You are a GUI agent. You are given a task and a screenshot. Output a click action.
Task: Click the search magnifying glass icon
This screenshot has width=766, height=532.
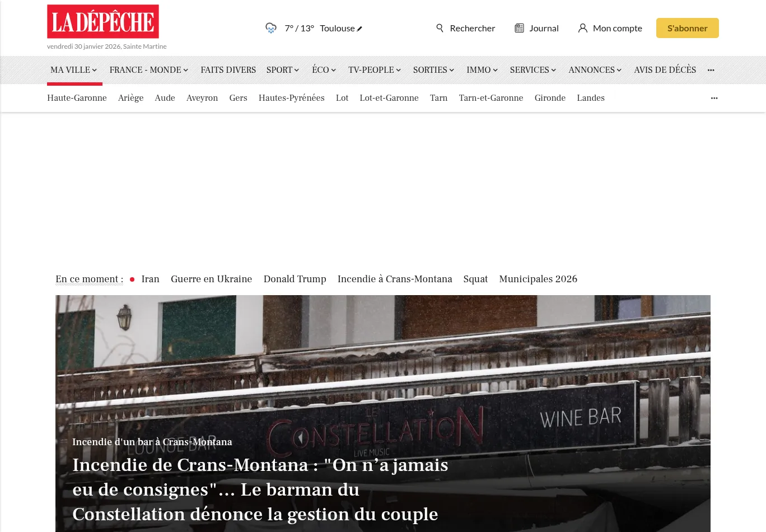pyautogui.click(x=440, y=28)
